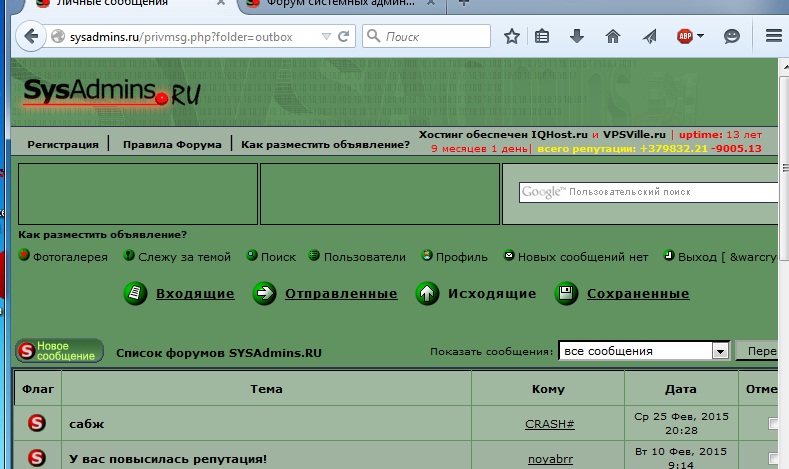
Task: Click the Входящие inbox icon
Action: 135,293
